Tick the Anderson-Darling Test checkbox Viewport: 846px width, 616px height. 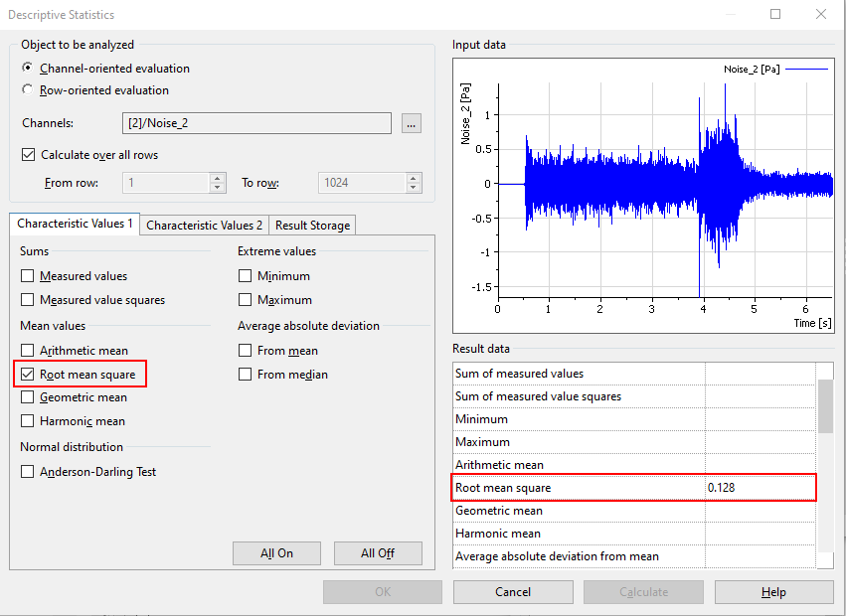pos(28,472)
